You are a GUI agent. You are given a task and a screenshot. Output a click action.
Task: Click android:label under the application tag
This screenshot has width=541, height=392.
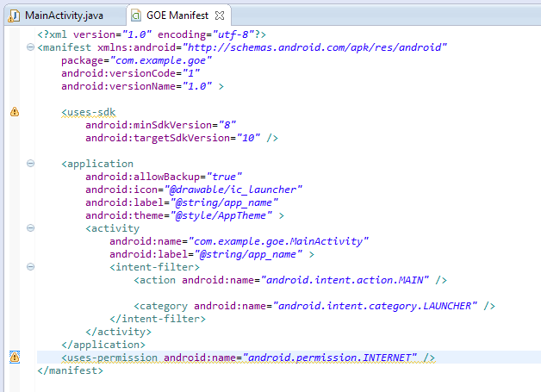(x=182, y=202)
